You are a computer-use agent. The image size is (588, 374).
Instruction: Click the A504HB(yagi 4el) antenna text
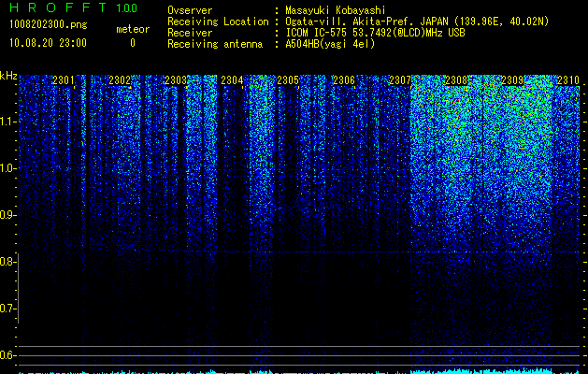click(330, 44)
